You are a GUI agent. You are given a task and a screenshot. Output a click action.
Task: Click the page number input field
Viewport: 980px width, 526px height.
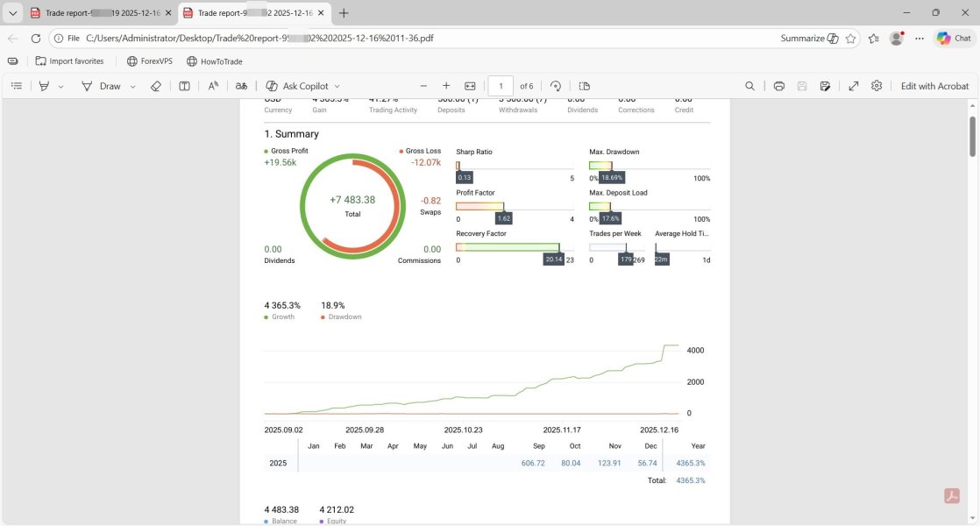(501, 86)
